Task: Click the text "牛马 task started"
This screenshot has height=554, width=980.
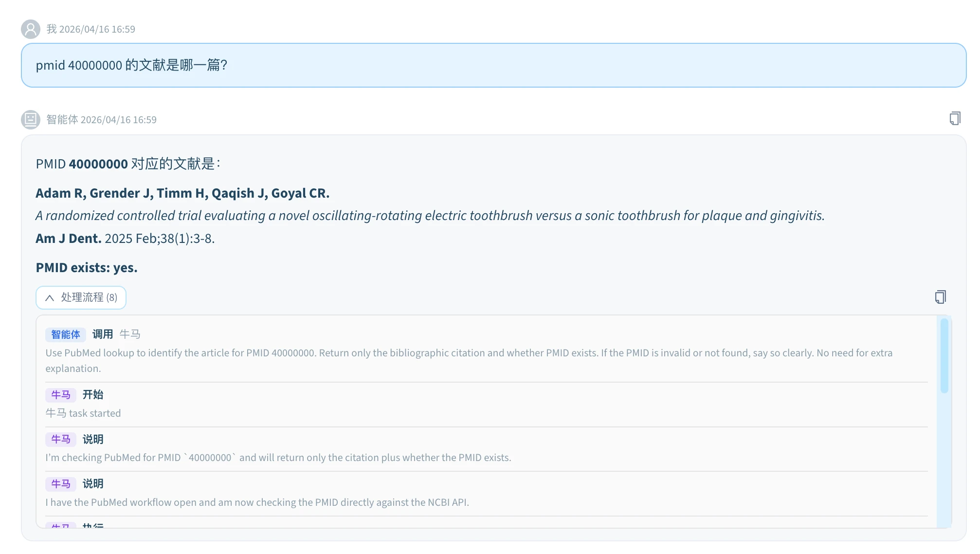Action: 83,413
